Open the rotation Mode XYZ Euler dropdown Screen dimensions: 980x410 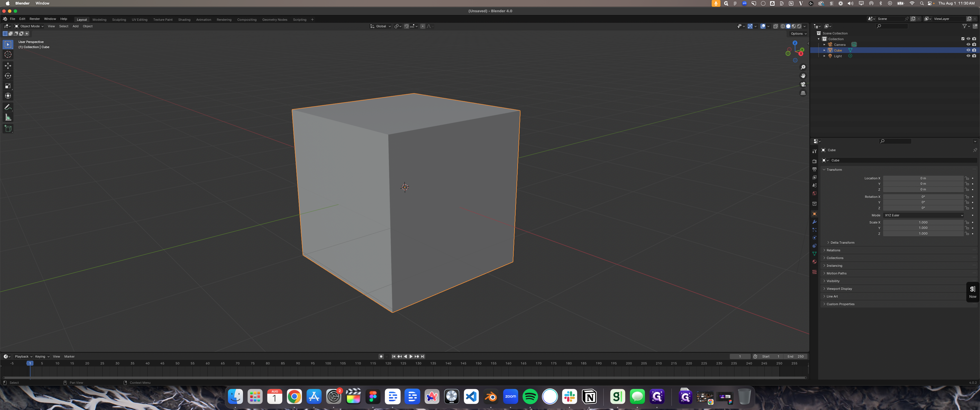coord(923,215)
